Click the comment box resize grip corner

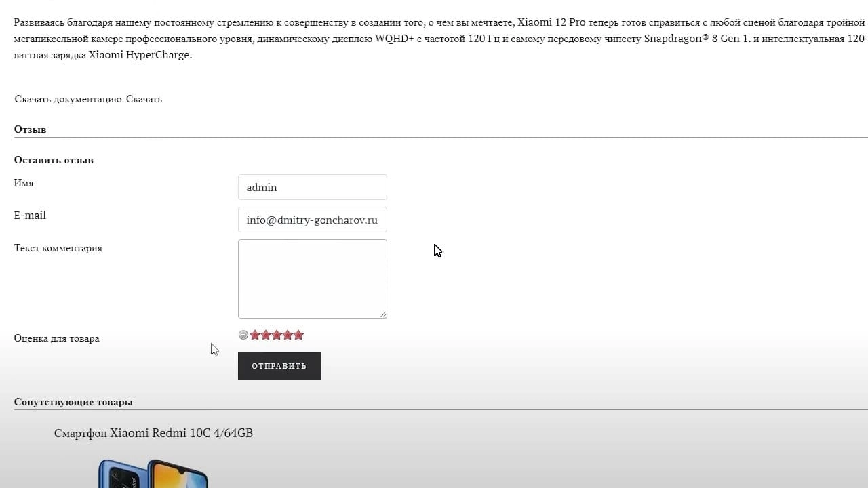[383, 314]
